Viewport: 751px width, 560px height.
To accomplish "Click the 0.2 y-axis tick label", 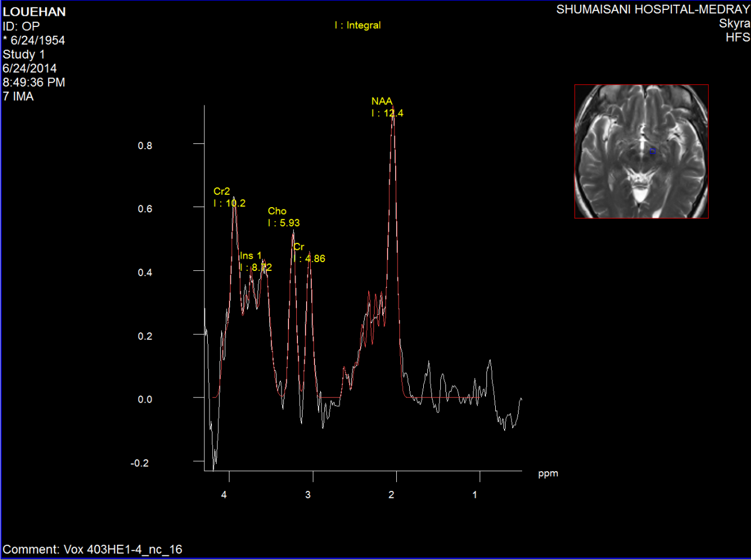I will 145,336.
